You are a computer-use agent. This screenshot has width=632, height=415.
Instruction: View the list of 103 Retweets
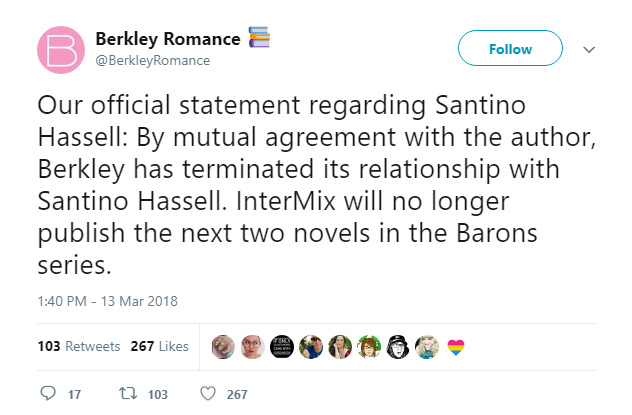pyautogui.click(x=78, y=347)
